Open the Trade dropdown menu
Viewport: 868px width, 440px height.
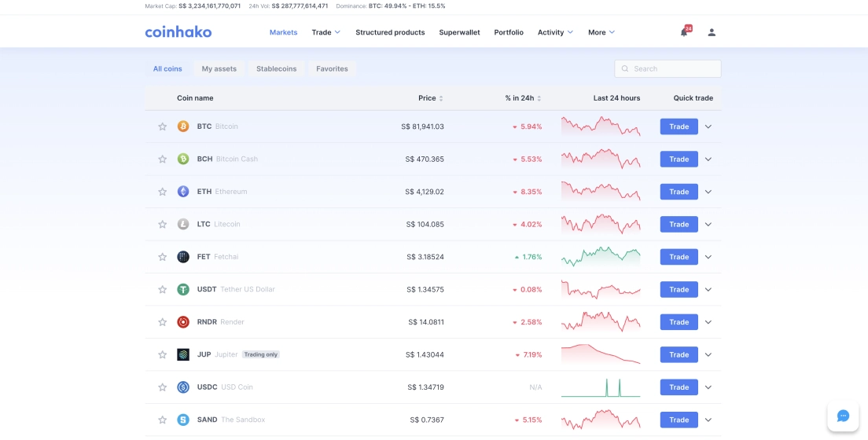tap(326, 32)
